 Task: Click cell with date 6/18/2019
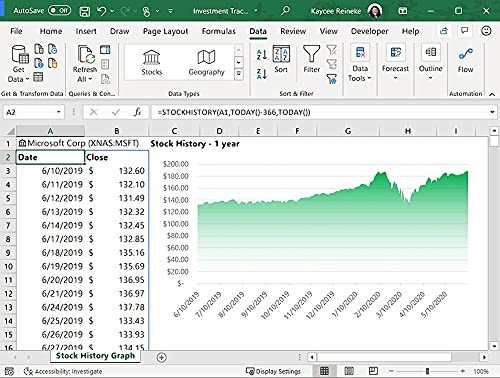(51, 253)
